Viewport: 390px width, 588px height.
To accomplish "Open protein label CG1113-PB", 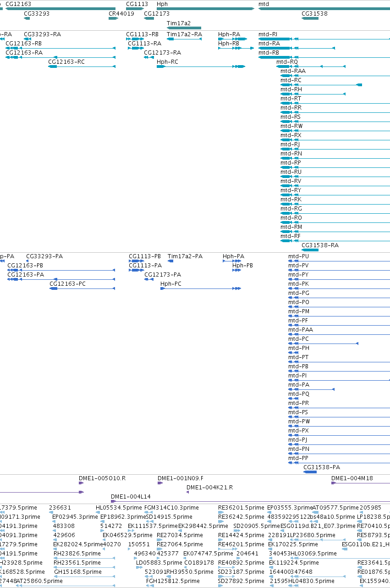I will (x=145, y=256).
